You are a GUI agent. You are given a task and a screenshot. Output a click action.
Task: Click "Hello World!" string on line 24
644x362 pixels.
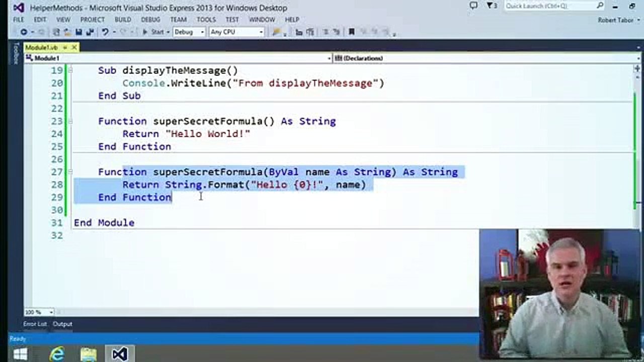(x=208, y=134)
